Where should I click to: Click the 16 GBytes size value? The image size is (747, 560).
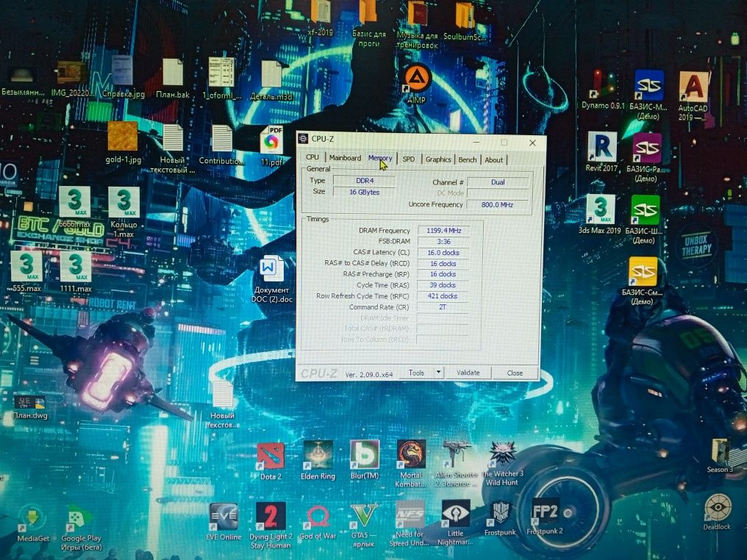[365, 192]
